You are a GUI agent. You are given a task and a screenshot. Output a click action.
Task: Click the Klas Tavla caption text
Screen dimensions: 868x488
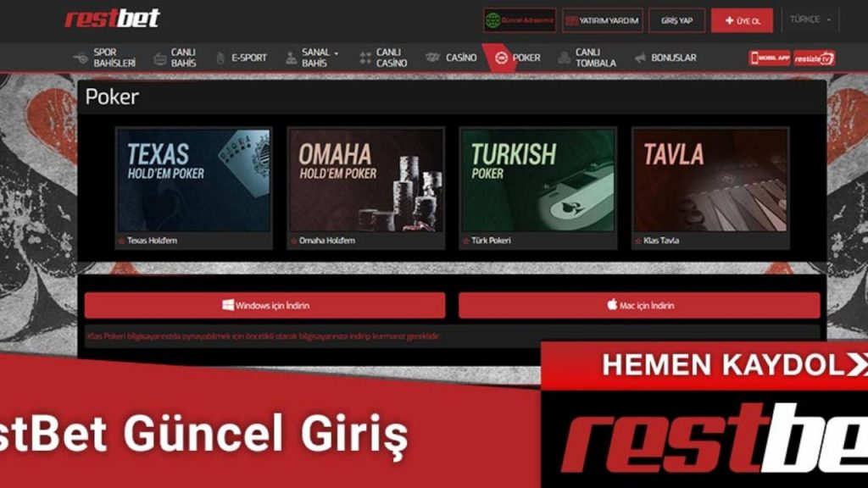click(x=661, y=241)
